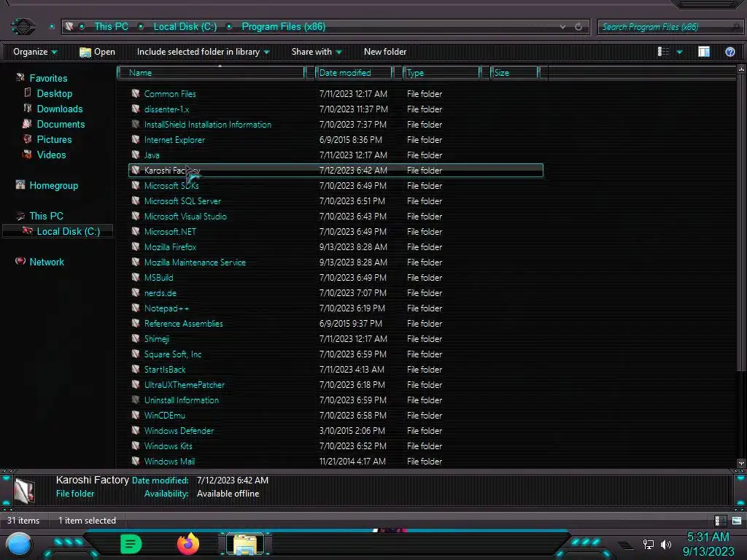
Task: Click the change view icon
Action: pyautogui.click(x=663, y=52)
